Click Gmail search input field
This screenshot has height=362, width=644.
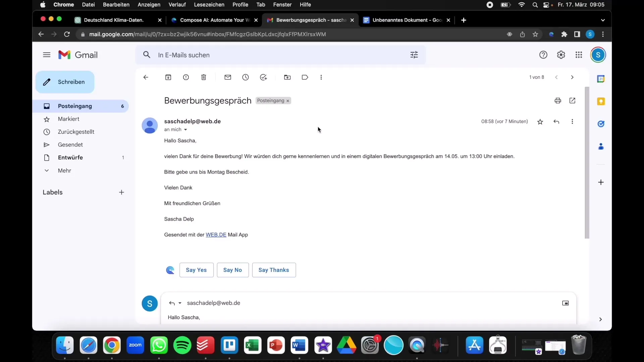pyautogui.click(x=279, y=55)
